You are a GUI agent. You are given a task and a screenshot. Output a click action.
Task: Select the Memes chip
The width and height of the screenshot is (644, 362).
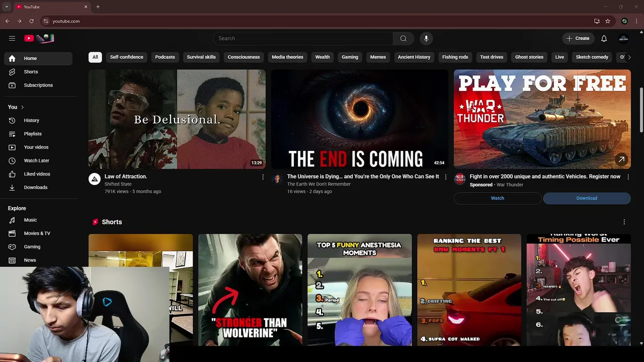[378, 57]
